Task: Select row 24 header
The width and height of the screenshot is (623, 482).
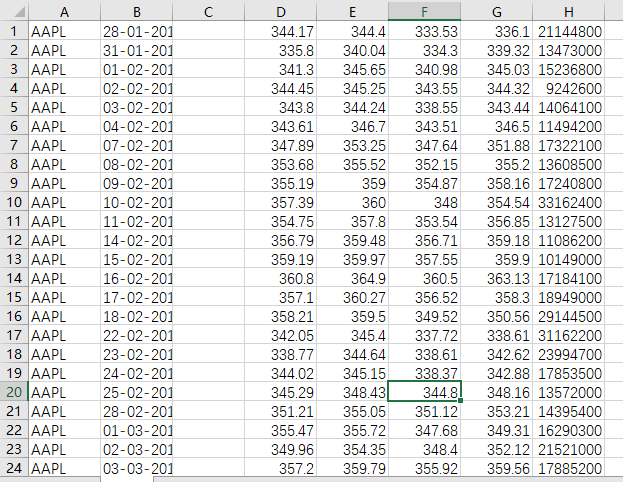Action: (x=14, y=468)
